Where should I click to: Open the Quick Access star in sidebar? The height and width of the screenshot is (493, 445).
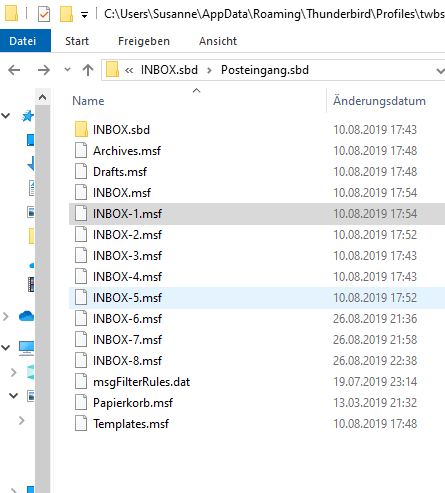pyautogui.click(x=27, y=116)
